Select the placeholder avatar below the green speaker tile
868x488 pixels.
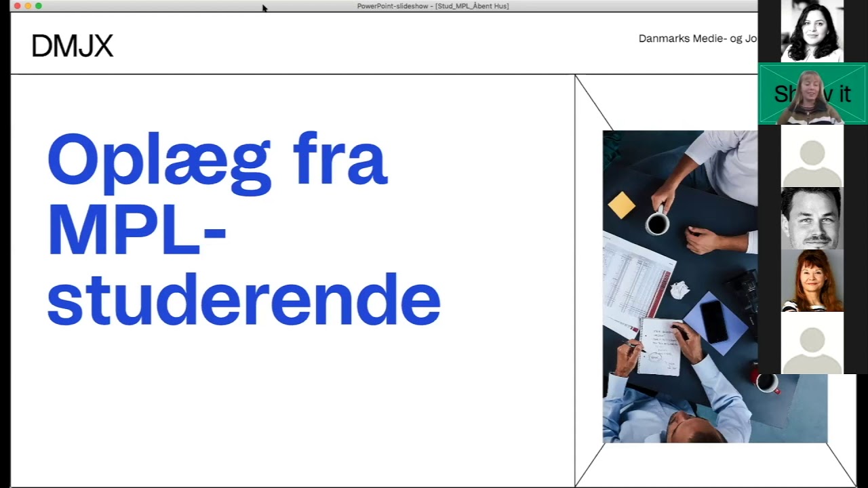pyautogui.click(x=812, y=156)
